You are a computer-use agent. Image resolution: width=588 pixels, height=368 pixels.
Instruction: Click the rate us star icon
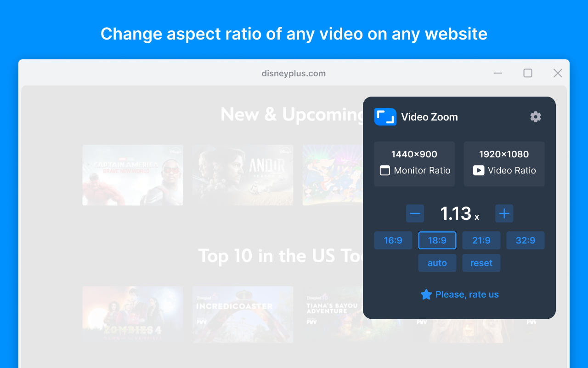pos(426,294)
